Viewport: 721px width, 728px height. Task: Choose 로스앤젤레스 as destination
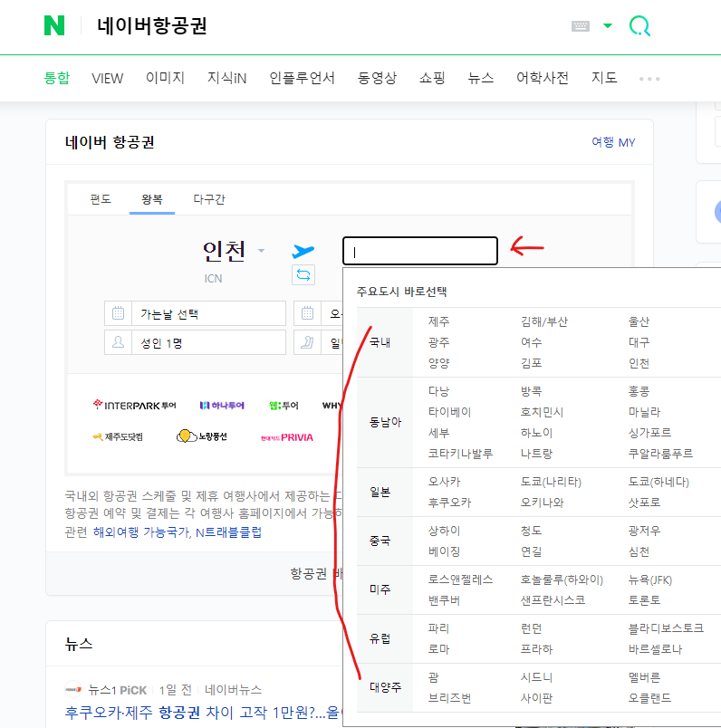click(x=460, y=580)
